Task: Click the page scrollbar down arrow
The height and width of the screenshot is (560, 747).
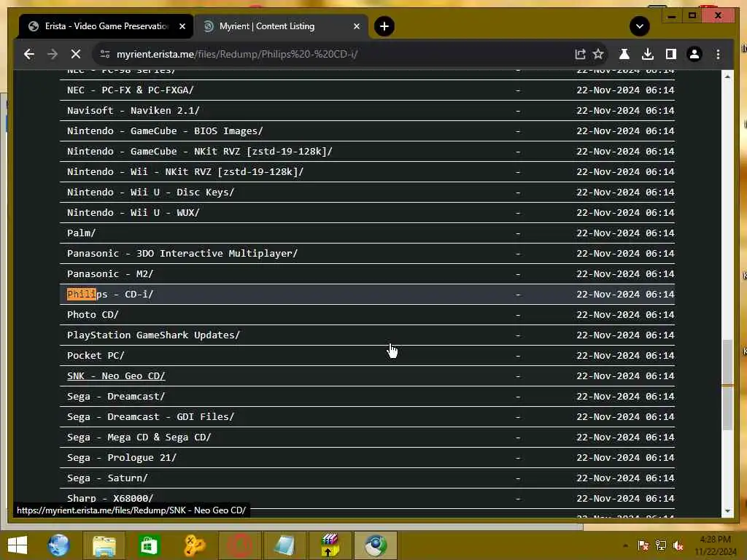Action: [x=727, y=511]
